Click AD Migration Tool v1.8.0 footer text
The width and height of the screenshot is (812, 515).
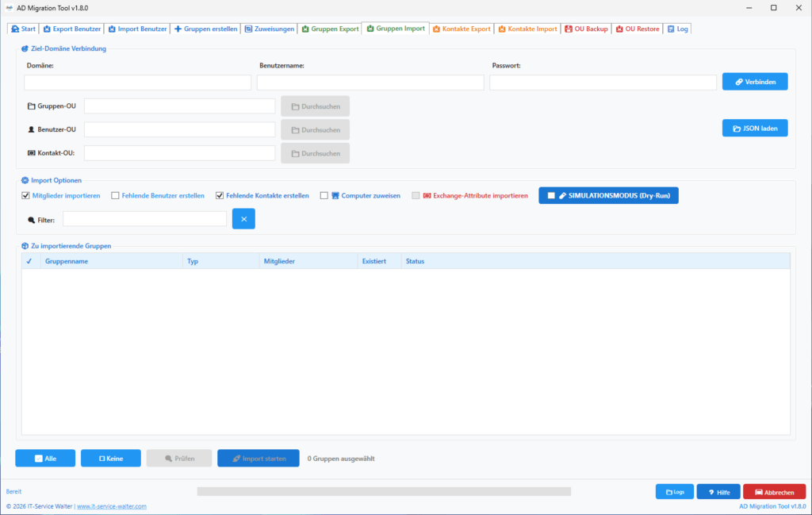772,507
